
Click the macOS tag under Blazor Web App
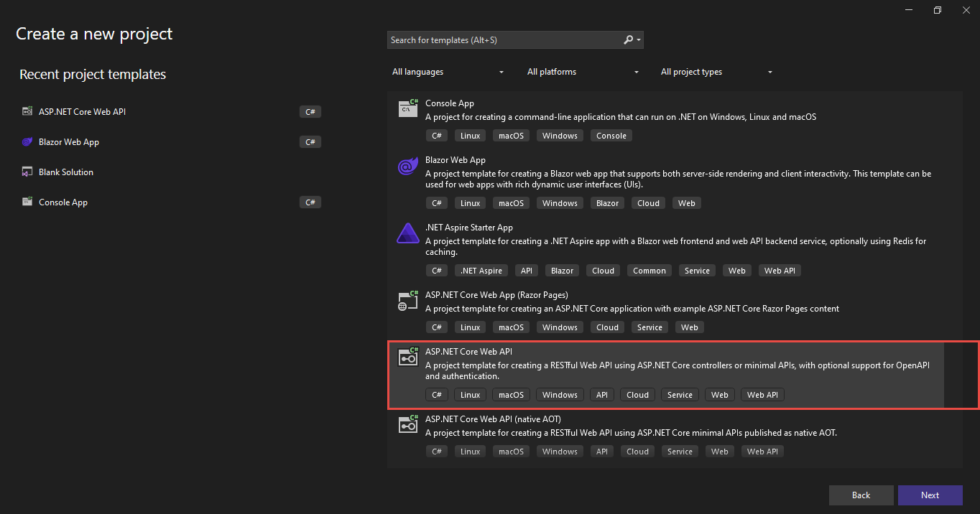tap(511, 202)
